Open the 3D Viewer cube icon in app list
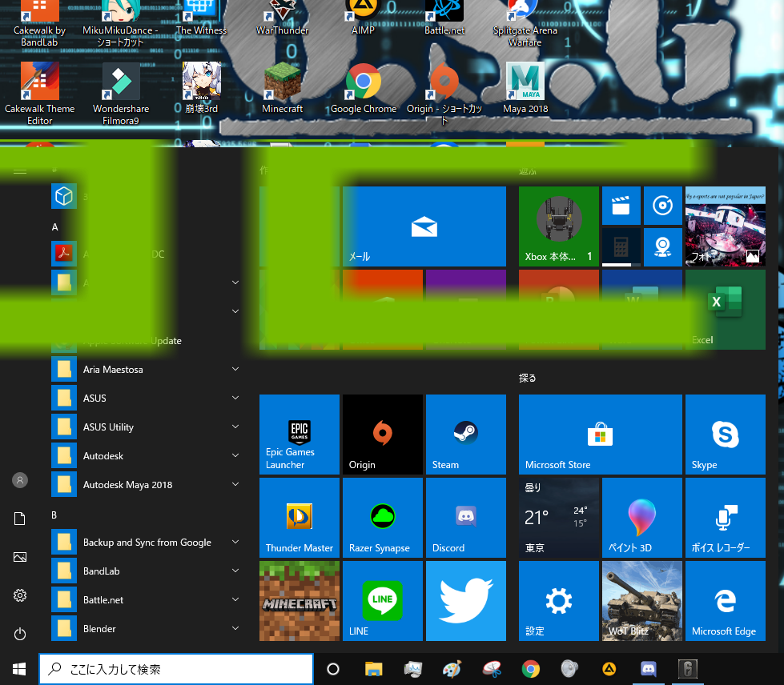This screenshot has width=784, height=685. (x=64, y=196)
